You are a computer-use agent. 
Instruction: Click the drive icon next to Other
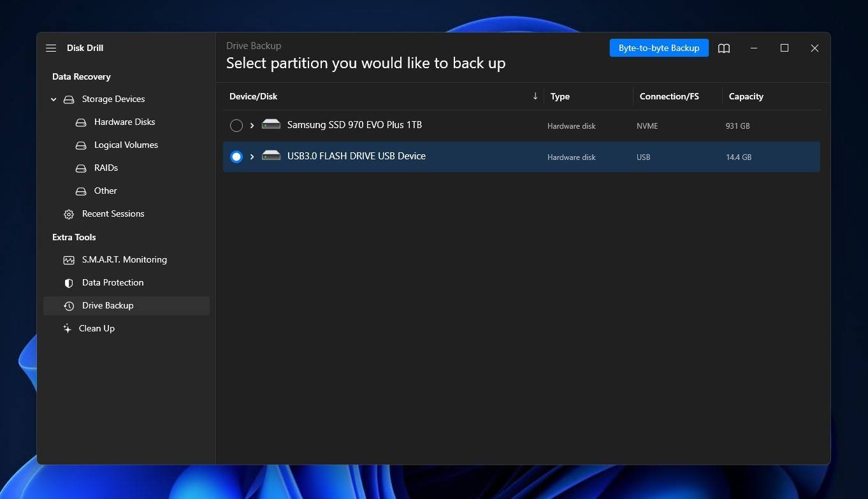pyautogui.click(x=81, y=191)
